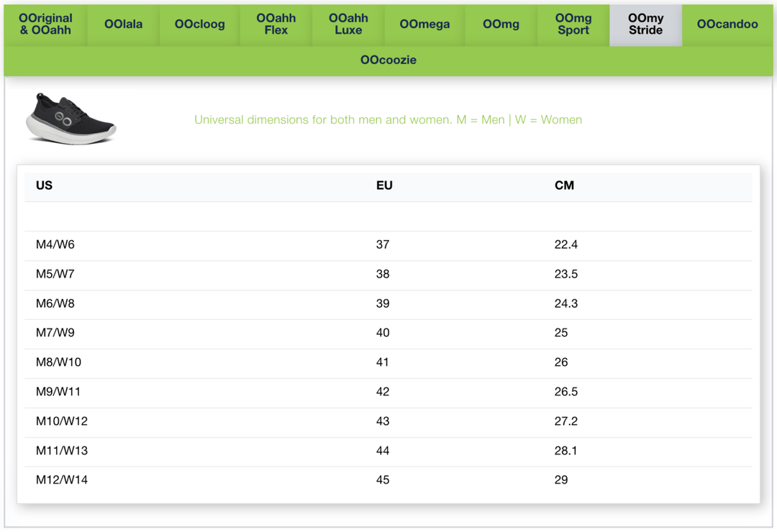This screenshot has width=777, height=532.
Task: Click EU size 37
Action: [383, 244]
